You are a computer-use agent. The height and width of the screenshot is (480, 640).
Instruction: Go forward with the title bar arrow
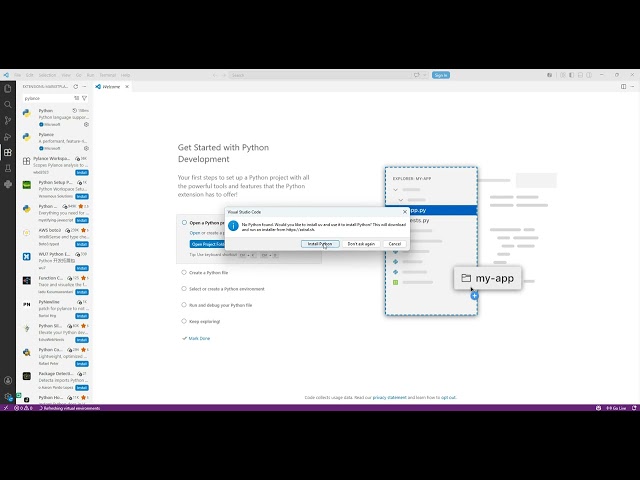(224, 75)
